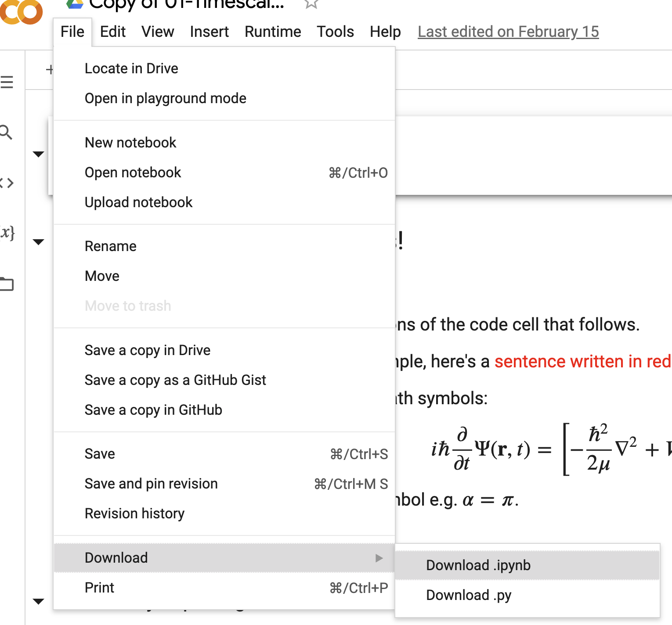The height and width of the screenshot is (625, 672).
Task: Open the Help menu
Action: coord(385,32)
